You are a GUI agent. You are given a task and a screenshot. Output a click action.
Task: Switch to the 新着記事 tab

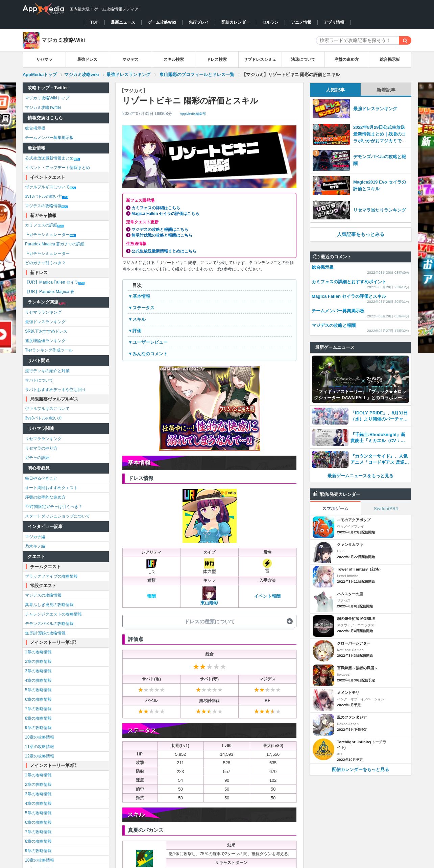coord(386,90)
